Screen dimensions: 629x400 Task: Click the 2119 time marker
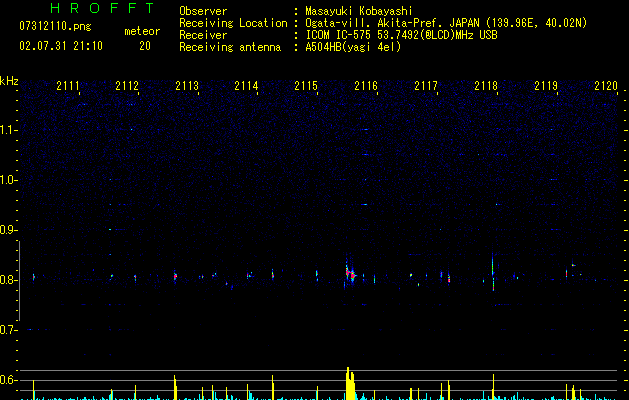546,86
